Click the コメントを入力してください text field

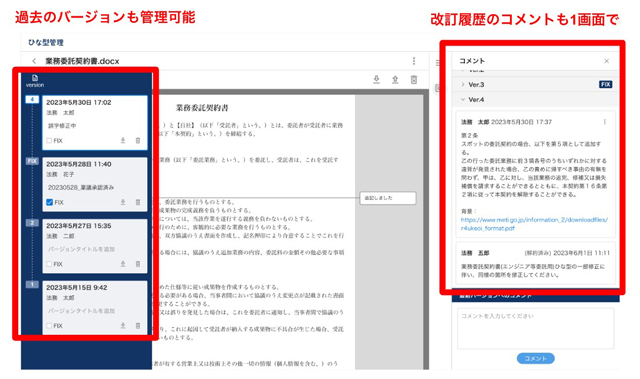(x=536, y=328)
